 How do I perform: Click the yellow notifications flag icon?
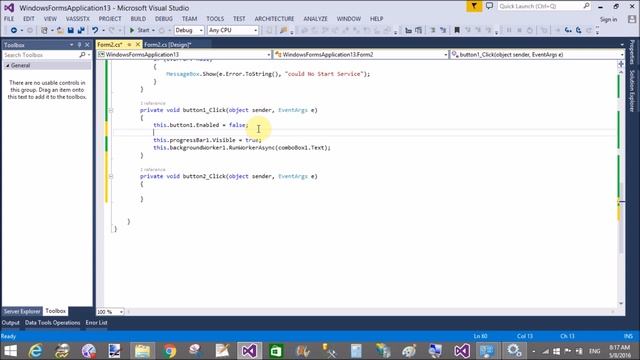(x=474, y=6)
